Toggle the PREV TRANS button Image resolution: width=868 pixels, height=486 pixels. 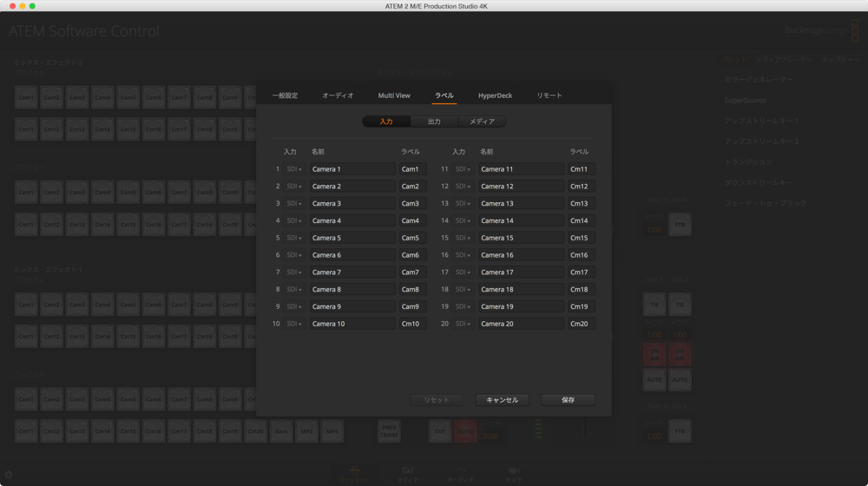[x=389, y=431]
